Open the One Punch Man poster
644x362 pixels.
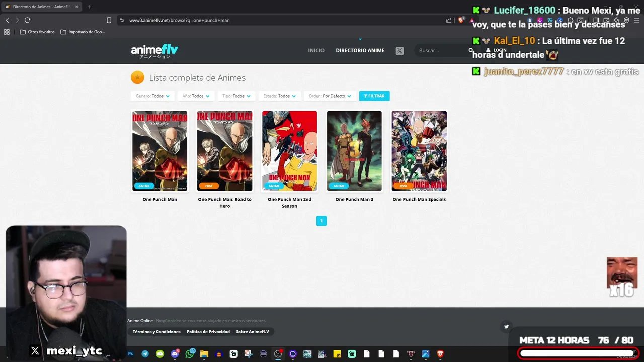[160, 151]
